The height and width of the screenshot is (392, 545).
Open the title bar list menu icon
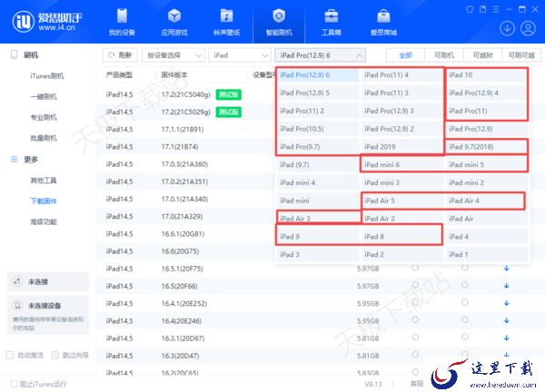496,9
